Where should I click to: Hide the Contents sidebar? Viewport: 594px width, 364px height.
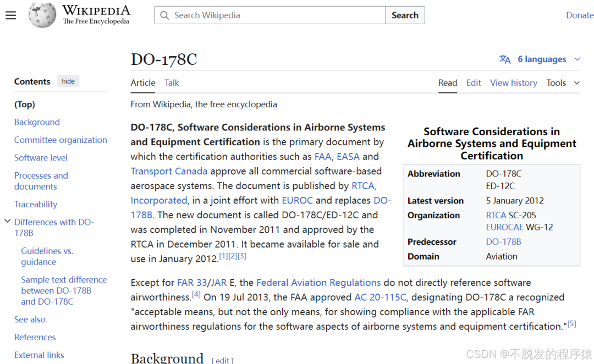(68, 81)
